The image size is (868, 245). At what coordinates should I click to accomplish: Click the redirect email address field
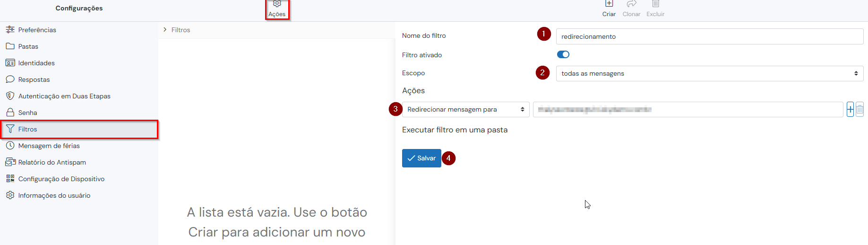coord(688,110)
